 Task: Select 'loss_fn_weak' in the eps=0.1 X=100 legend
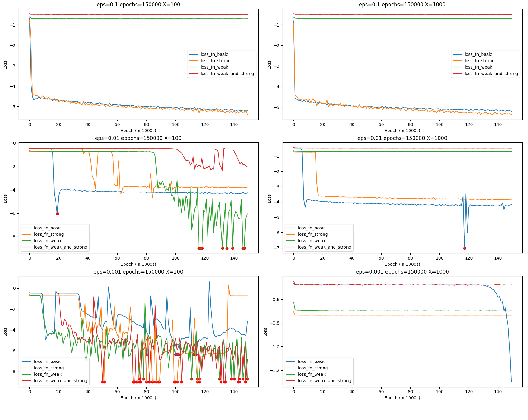point(214,67)
